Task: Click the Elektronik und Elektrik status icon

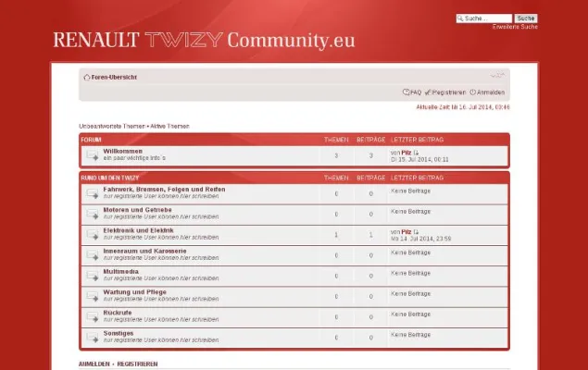Action: coord(92,235)
